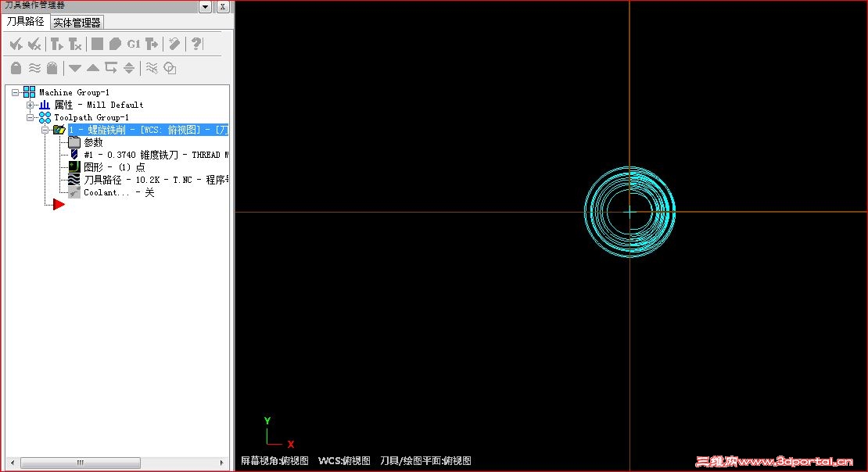This screenshot has height=472, width=868.
Task: Collapse Machine Group-1 tree node
Action: 16,92
